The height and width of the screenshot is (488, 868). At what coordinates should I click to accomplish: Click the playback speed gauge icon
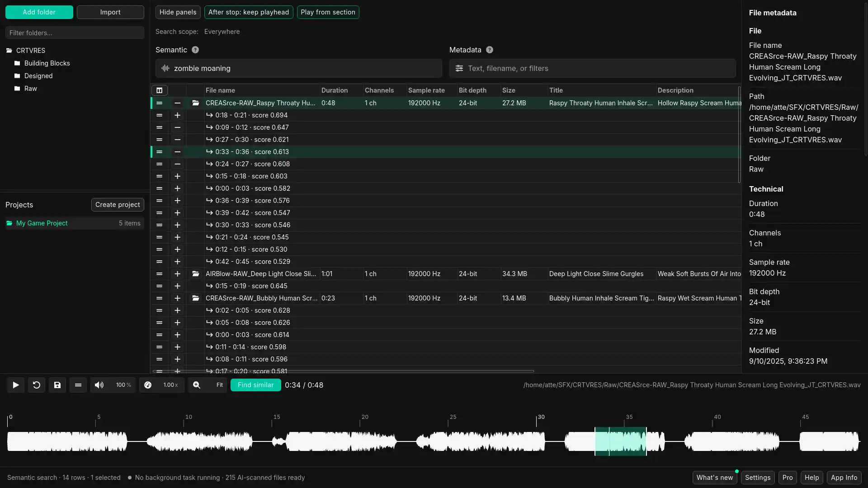tap(148, 385)
